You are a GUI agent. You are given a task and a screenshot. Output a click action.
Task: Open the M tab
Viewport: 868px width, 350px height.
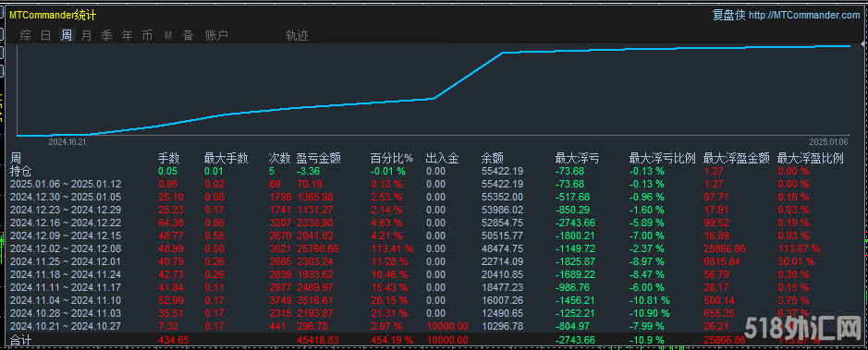(167, 35)
